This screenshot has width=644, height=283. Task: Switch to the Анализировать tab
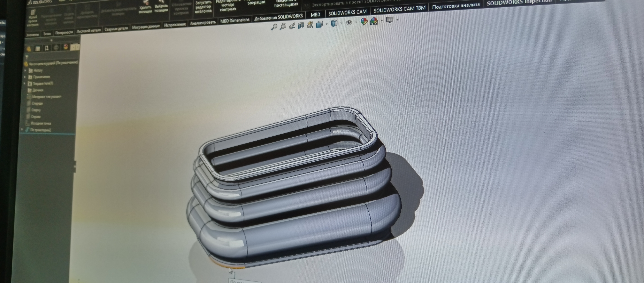[203, 22]
